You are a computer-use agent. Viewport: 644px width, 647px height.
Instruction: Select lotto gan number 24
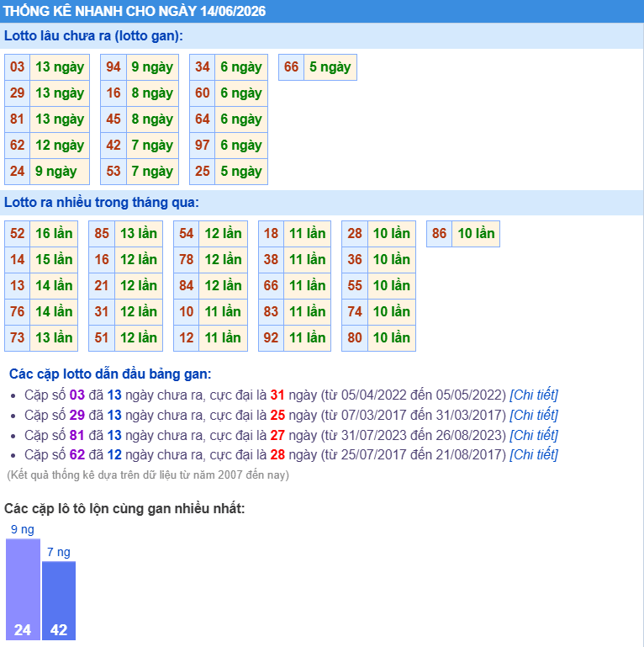click(x=18, y=172)
